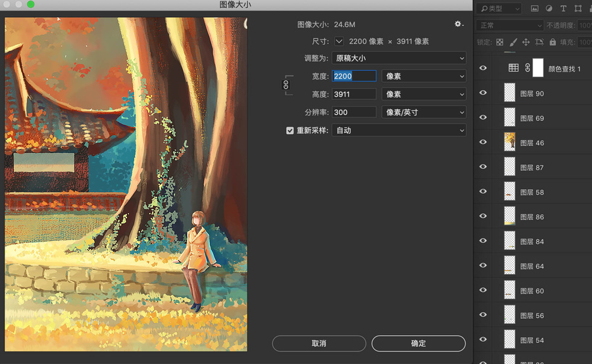The width and height of the screenshot is (592, 364).
Task: Select layer name 图层 87
Action: tap(532, 168)
